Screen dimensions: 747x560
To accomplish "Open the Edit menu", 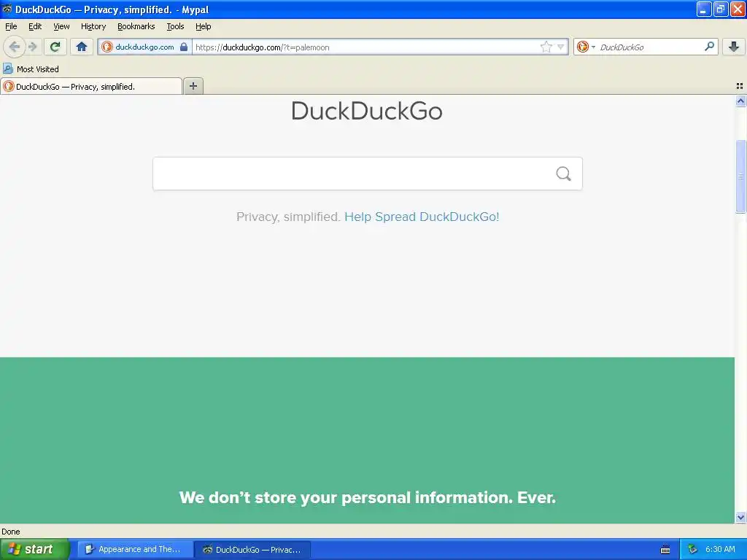I will tap(35, 26).
